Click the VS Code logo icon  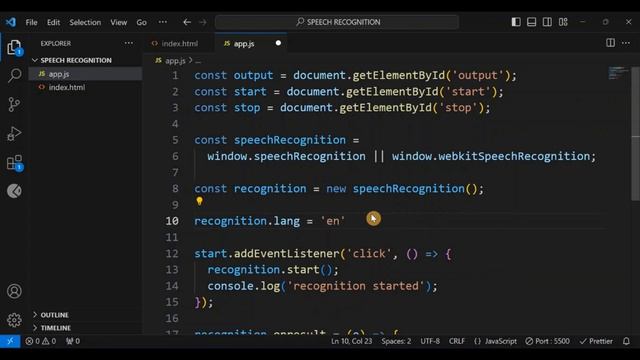(x=11, y=22)
